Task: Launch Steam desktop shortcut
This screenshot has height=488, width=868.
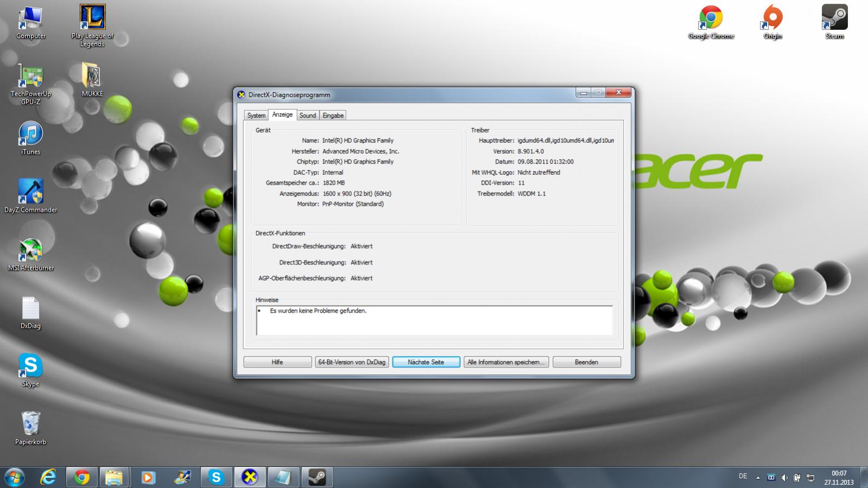Action: point(834,23)
